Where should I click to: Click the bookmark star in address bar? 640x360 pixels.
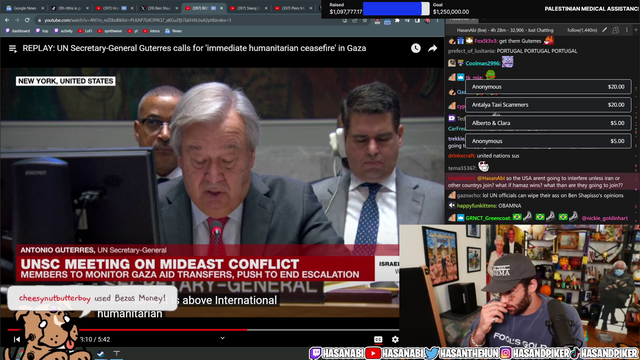click(365, 20)
